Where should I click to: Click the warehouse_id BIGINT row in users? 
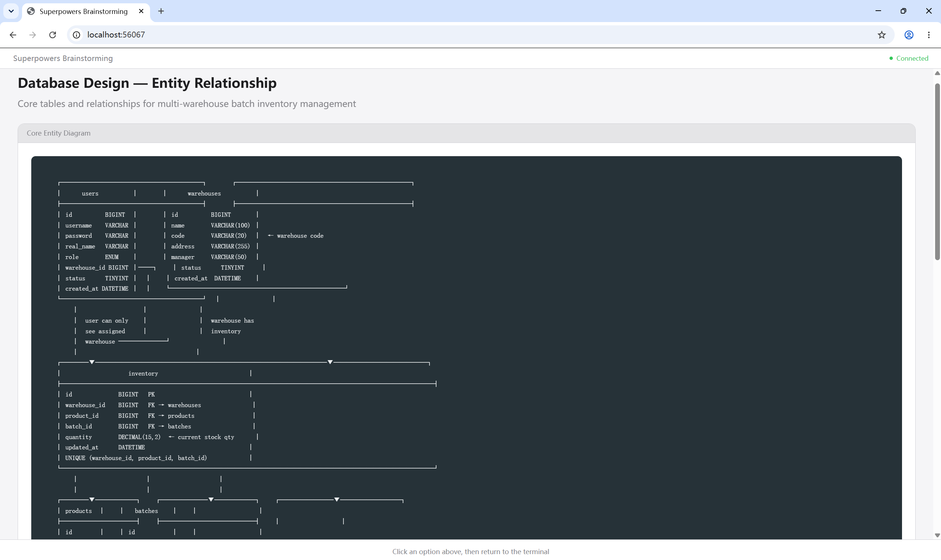(97, 268)
